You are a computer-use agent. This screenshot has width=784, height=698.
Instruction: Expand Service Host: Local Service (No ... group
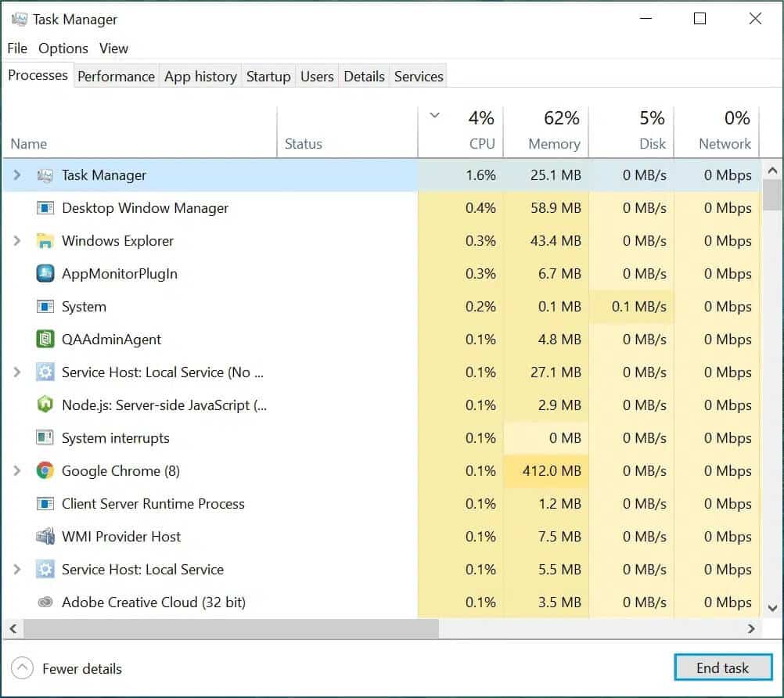click(x=17, y=372)
